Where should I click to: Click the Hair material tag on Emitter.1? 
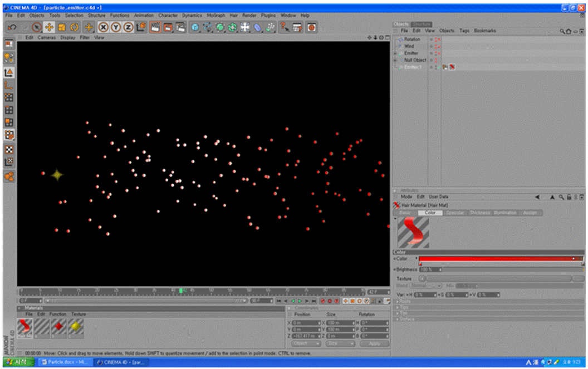coord(452,67)
